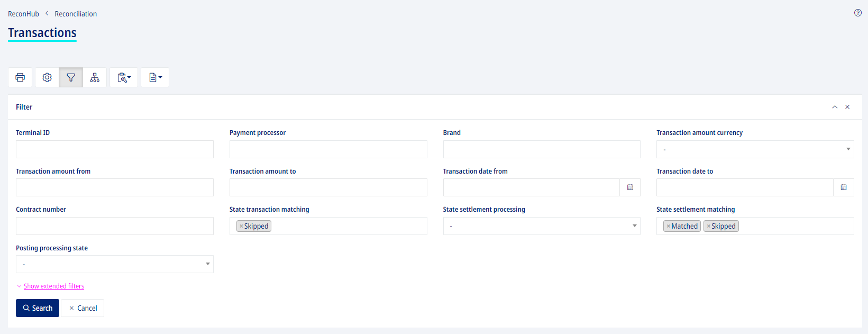Viewport: 868px width, 334px height.
Task: Focus Transaction date to text field
Action: (745, 187)
